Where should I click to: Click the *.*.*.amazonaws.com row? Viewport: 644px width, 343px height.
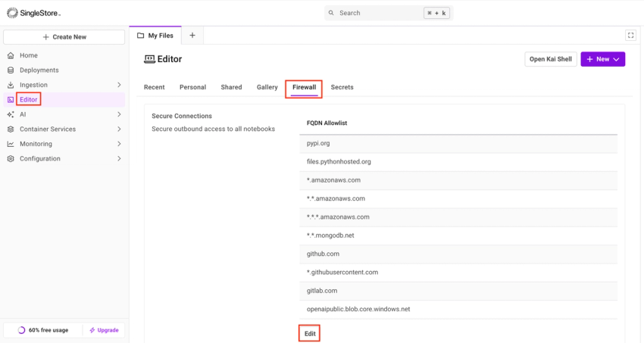pos(458,217)
